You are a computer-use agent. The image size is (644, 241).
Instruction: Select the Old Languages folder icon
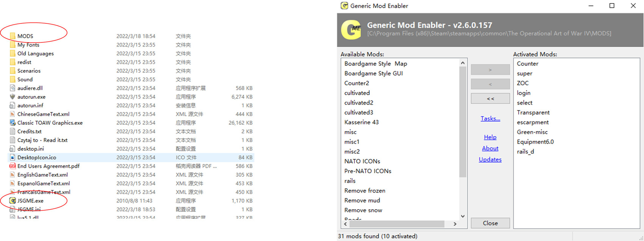12,53
